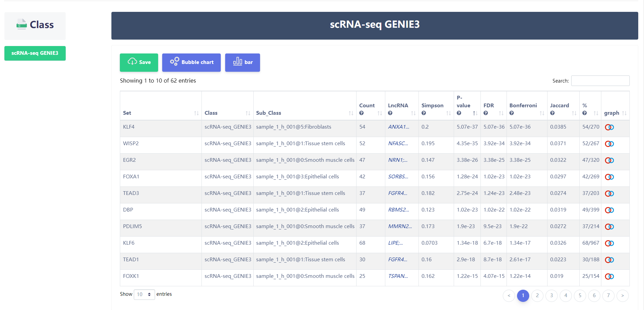Sort table by Set column arrows

pyautogui.click(x=196, y=113)
